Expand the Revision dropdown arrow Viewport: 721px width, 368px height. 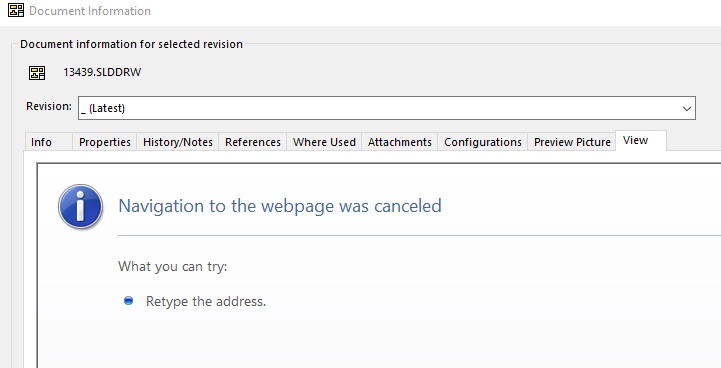tap(686, 109)
